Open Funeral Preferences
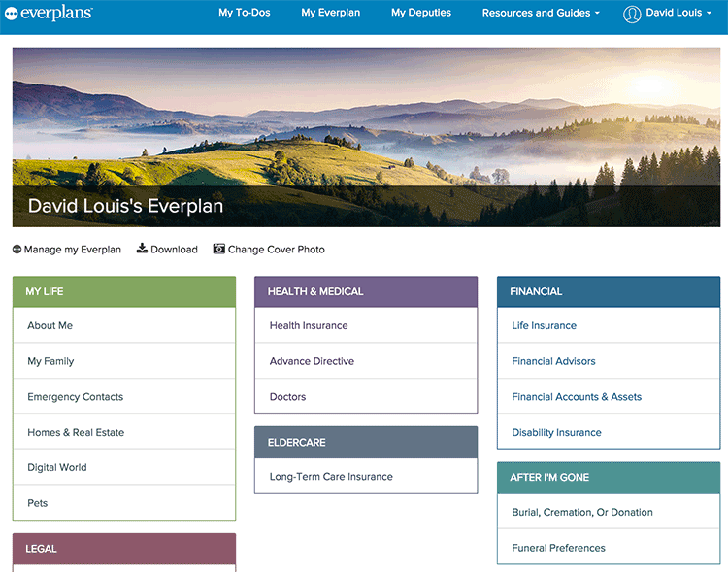The width and height of the screenshot is (728, 572). pyautogui.click(x=609, y=548)
